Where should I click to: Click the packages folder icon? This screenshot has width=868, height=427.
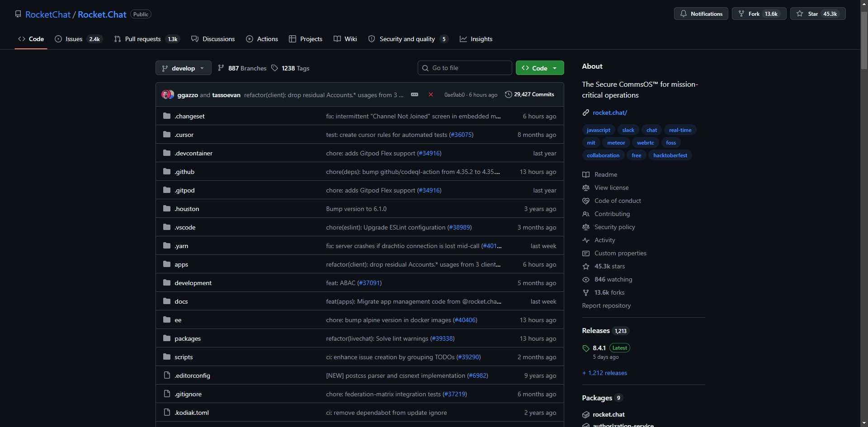click(x=167, y=338)
